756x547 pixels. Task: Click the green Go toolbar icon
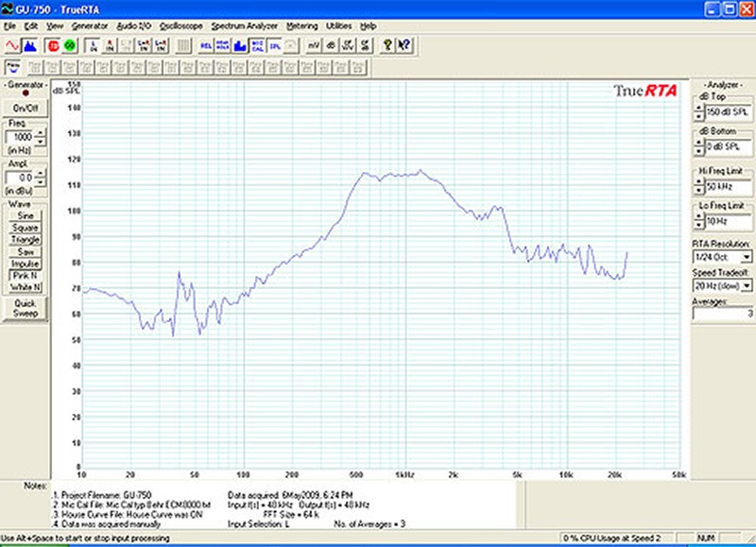70,45
